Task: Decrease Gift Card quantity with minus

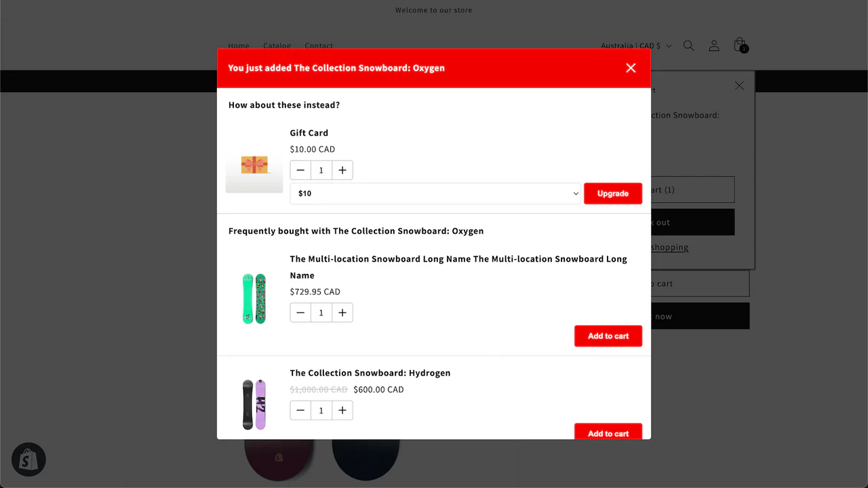Action: pyautogui.click(x=300, y=170)
